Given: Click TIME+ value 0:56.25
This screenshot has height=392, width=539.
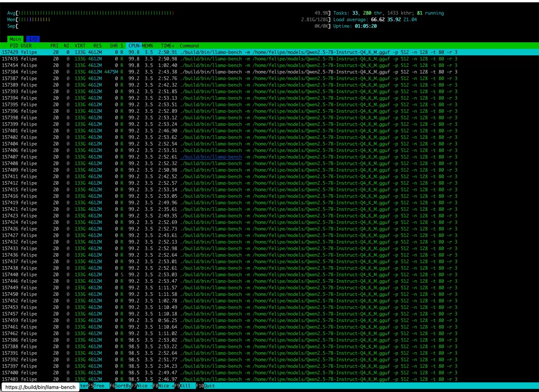Looking at the screenshot, I should point(167,320).
